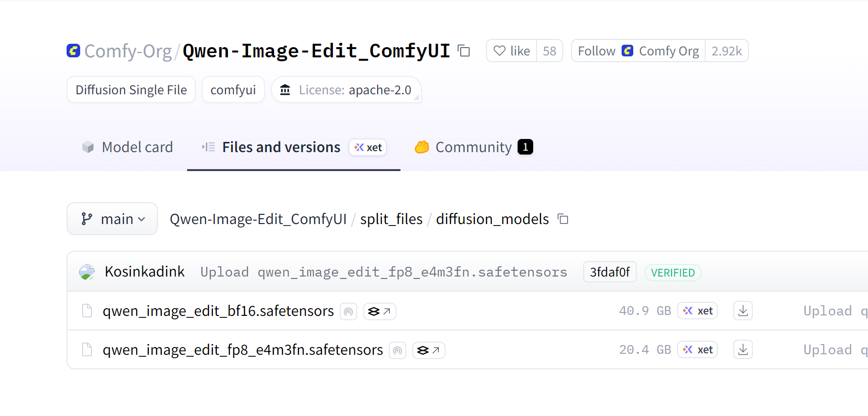The width and height of the screenshot is (868, 416).
Task: Select the comfyui tag
Action: pyautogui.click(x=233, y=89)
